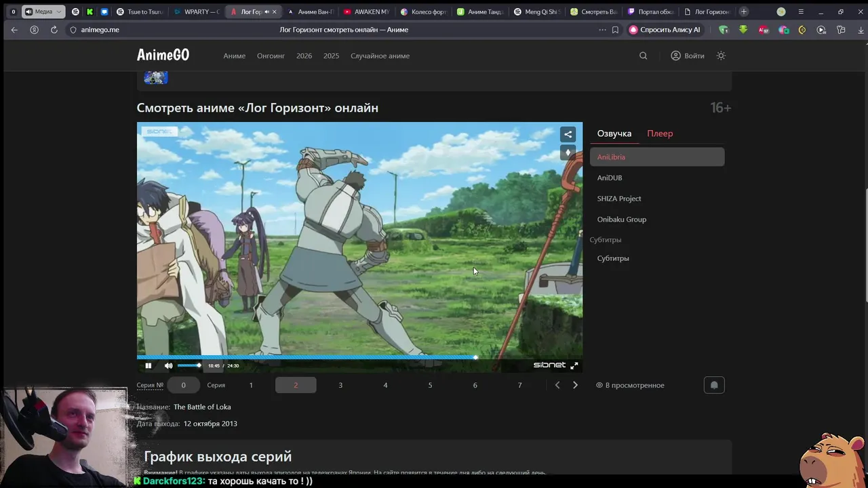Toggle the notification bell button
The width and height of the screenshot is (868, 488).
(714, 385)
